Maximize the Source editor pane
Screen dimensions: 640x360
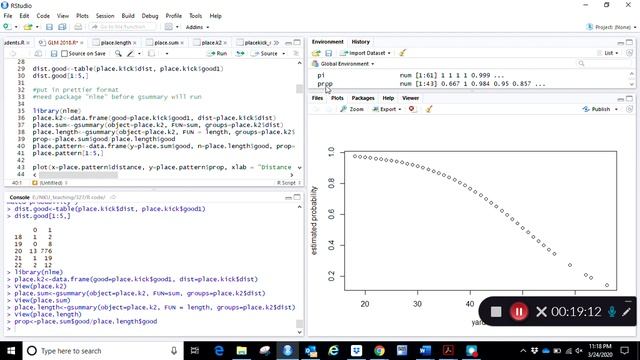tap(297, 42)
